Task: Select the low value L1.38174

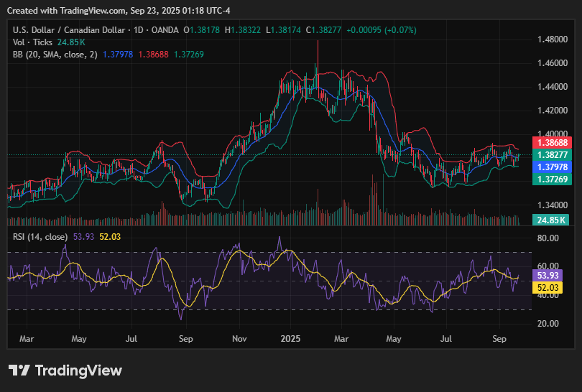Action: (283, 30)
